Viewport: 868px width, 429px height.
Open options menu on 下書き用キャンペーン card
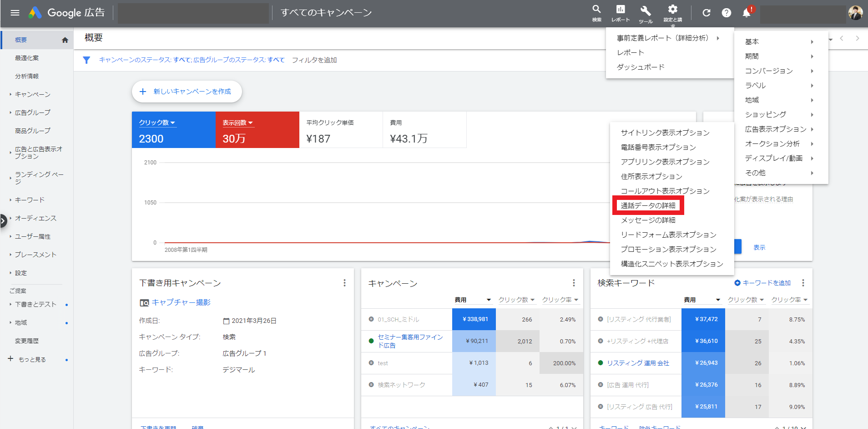point(344,283)
